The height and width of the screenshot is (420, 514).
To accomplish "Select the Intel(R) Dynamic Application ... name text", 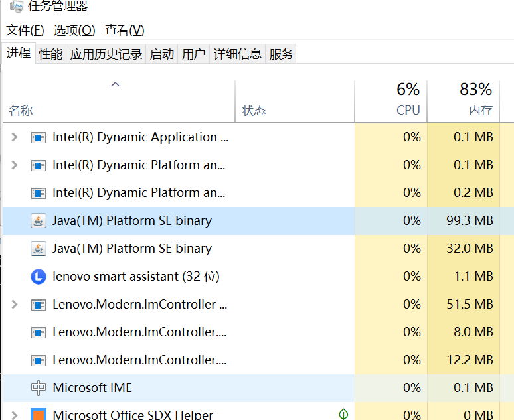I will tap(140, 137).
